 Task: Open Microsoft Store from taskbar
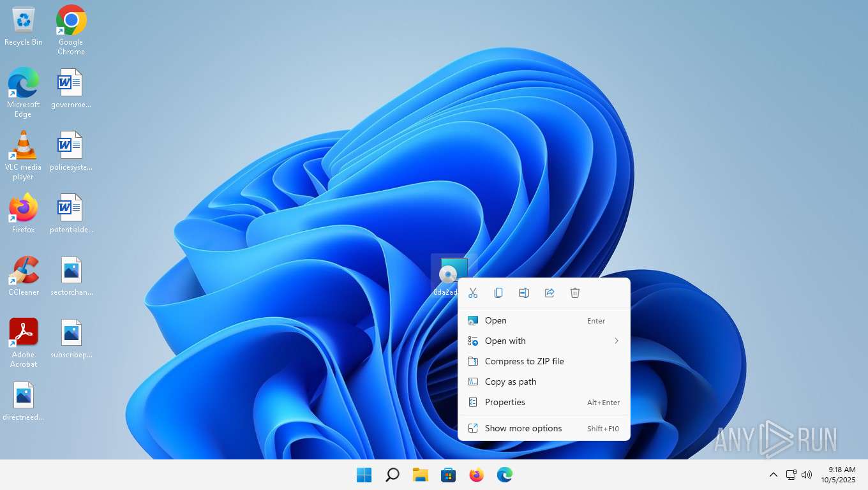pos(449,475)
